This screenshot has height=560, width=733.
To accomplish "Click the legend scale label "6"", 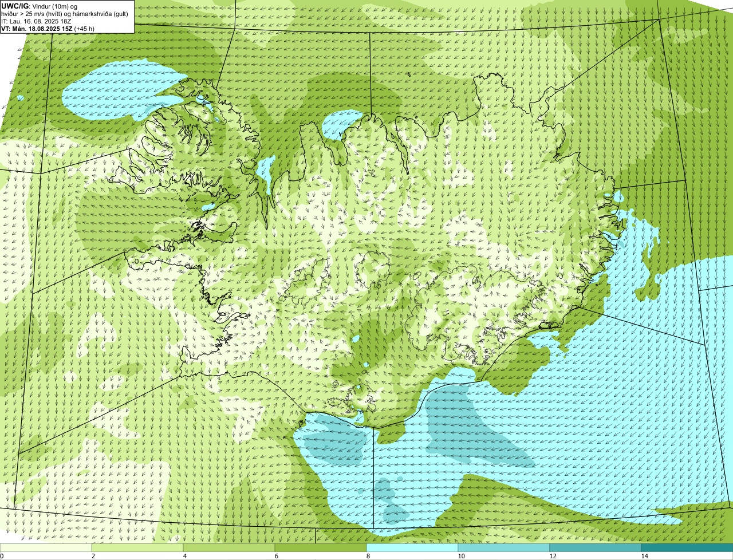I will [276, 556].
